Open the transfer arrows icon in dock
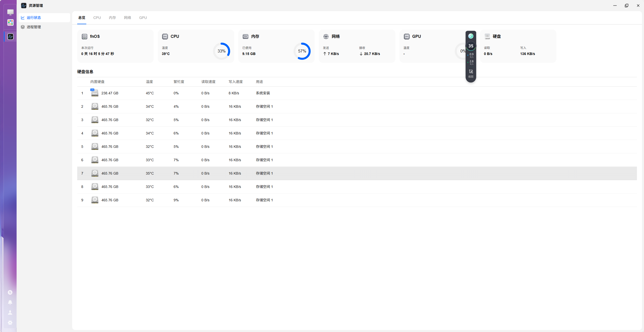 click(x=10, y=292)
